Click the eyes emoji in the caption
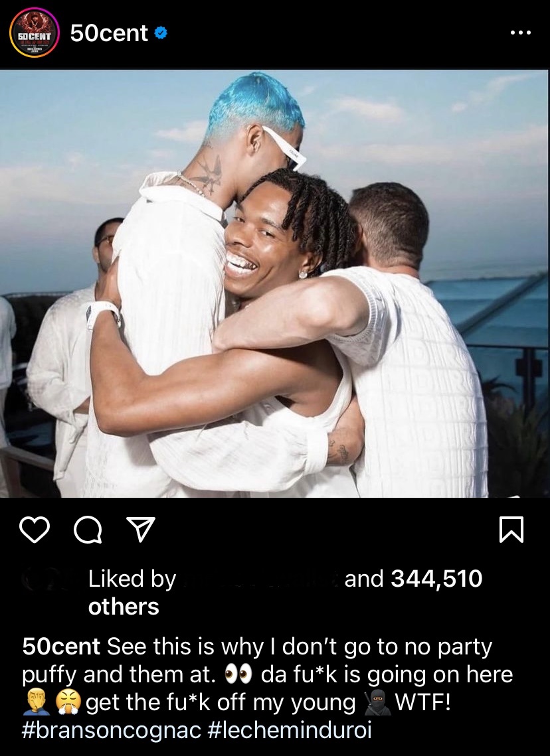550x756 pixels. 238,674
